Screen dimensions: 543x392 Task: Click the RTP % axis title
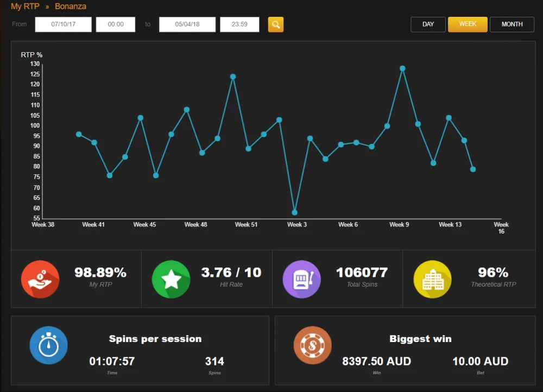coord(31,55)
